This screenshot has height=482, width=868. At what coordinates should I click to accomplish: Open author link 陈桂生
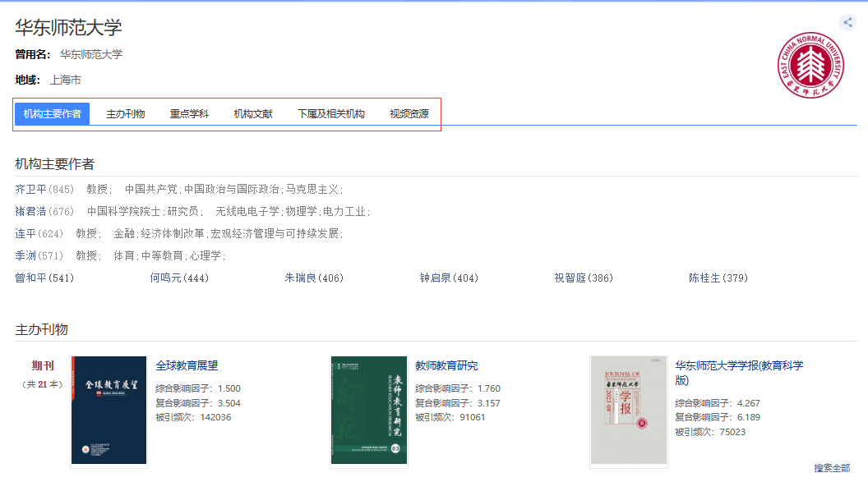point(704,278)
